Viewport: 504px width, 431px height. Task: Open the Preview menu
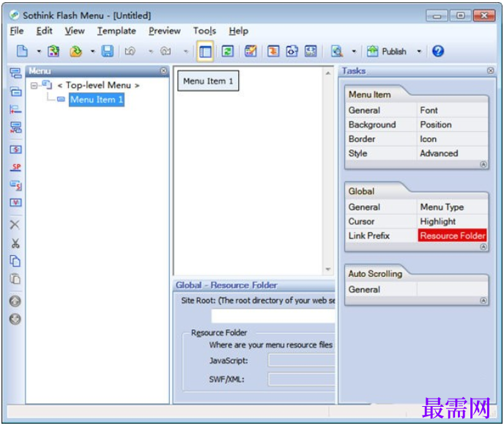pos(165,31)
